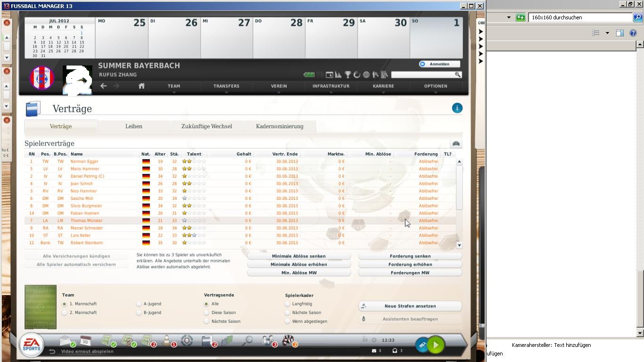The height and width of the screenshot is (362, 644).
Task: Open the calendar icon in bottom bar
Action: (85, 340)
